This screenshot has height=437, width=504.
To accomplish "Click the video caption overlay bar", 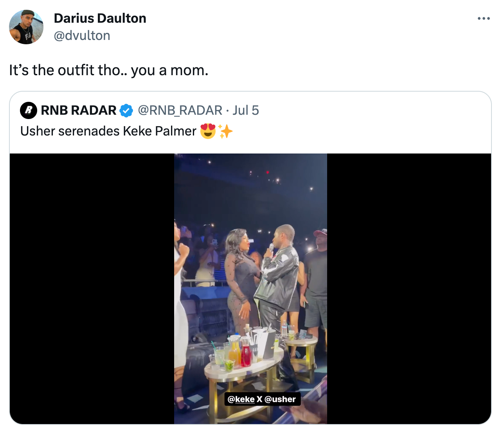I will pos(262,399).
